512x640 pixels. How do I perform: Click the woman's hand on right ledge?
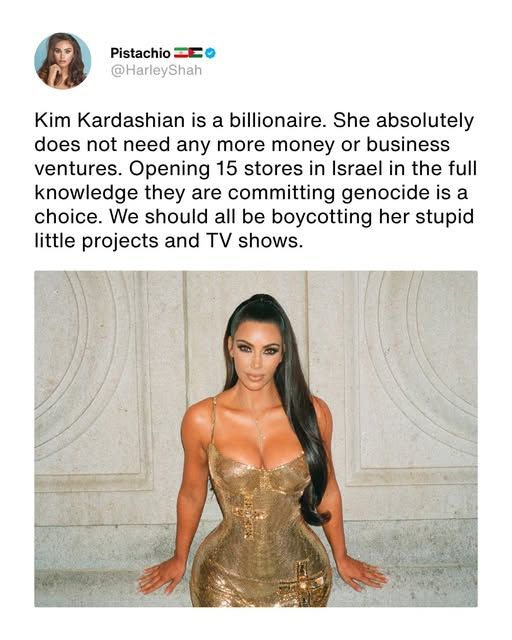point(360,573)
